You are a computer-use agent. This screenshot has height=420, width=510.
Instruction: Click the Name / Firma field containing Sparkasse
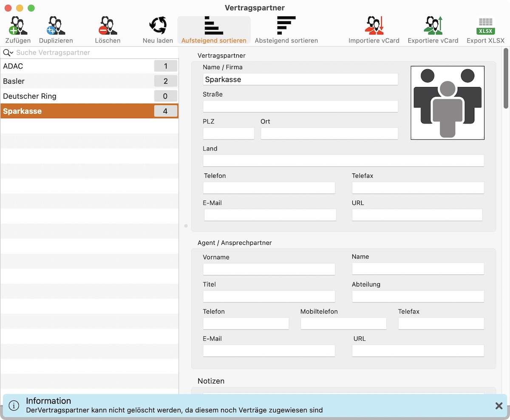(300, 79)
